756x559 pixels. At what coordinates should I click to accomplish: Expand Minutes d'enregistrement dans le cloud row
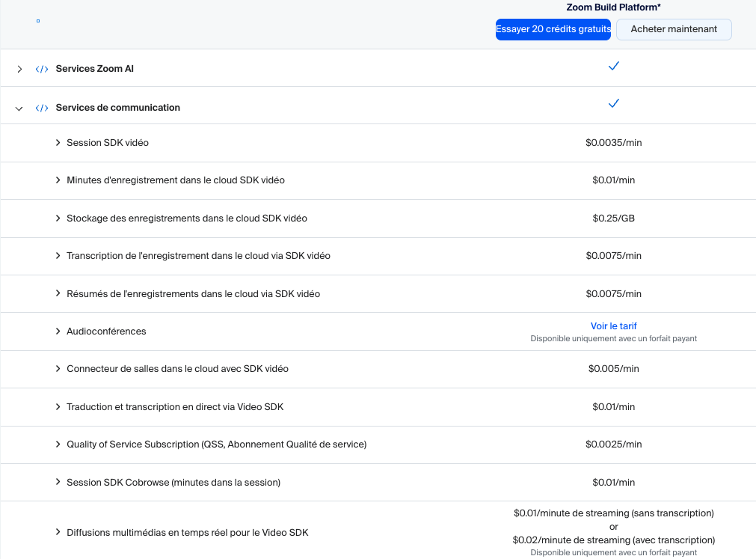(58, 180)
